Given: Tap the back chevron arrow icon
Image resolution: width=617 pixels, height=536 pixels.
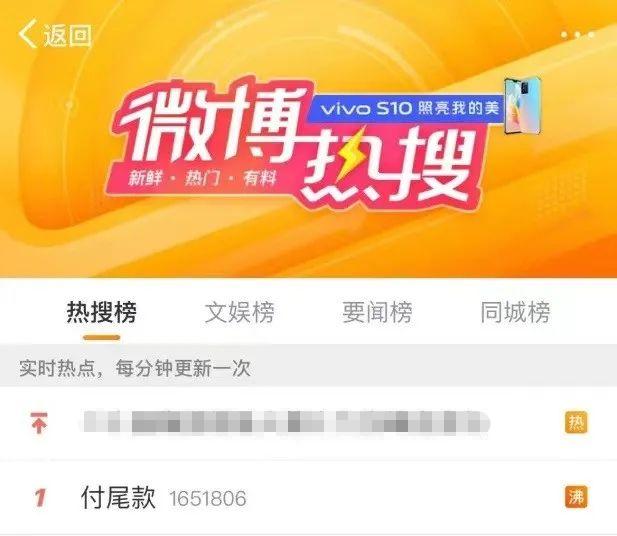Looking at the screenshot, I should point(27,34).
